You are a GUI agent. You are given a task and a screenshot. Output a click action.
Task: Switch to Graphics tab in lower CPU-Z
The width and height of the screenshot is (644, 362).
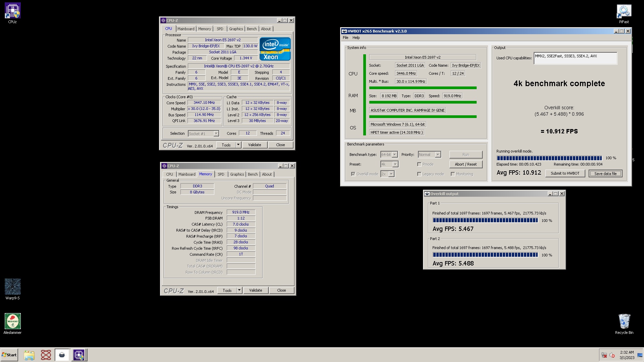click(237, 174)
